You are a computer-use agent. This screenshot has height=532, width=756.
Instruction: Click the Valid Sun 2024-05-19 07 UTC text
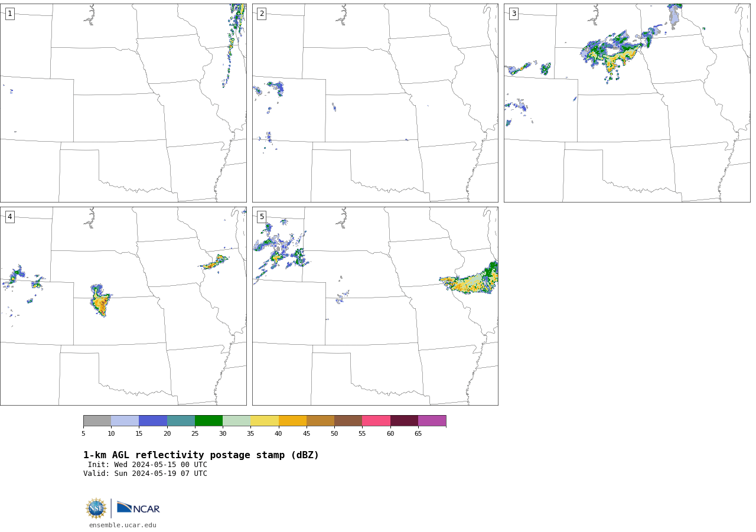point(145,474)
